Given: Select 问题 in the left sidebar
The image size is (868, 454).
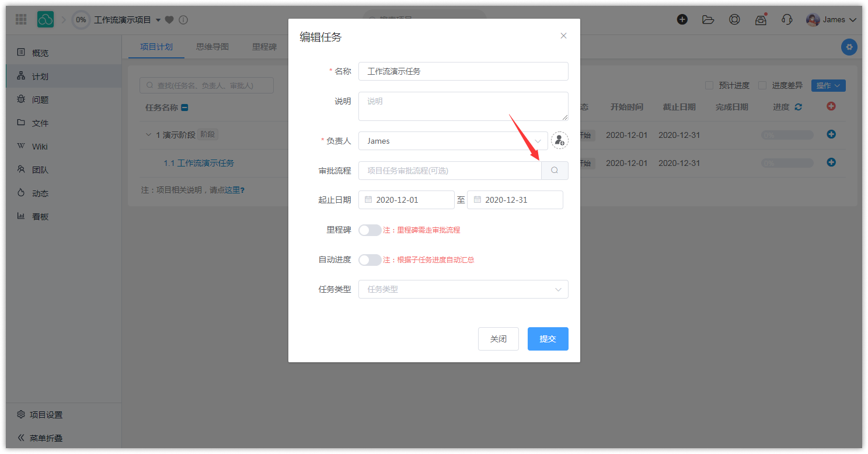Looking at the screenshot, I should click(x=40, y=100).
